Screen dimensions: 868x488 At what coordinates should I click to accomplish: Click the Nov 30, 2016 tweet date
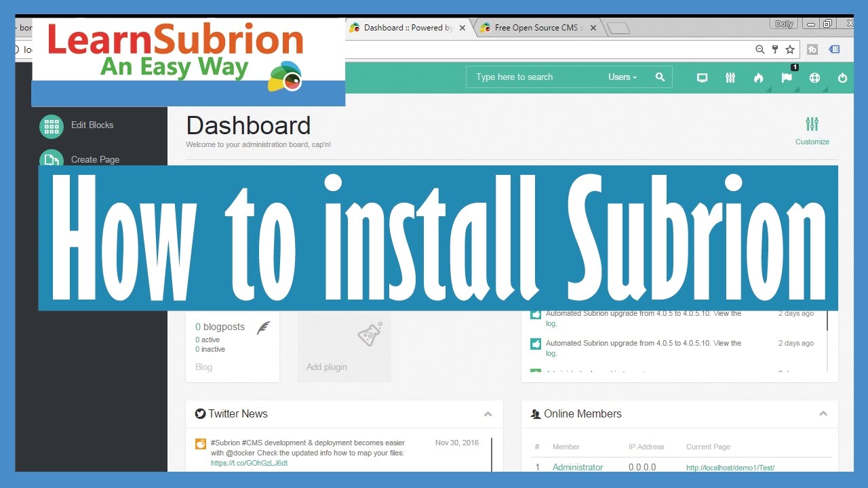tap(457, 443)
